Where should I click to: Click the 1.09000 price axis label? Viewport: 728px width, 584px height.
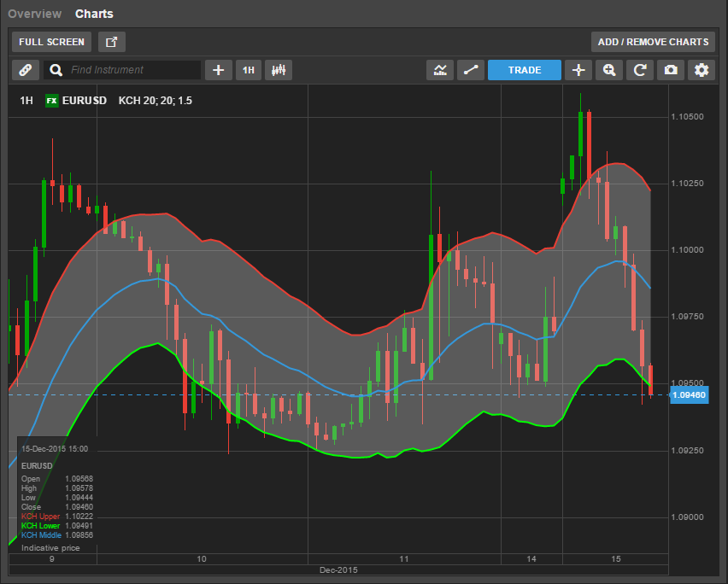[687, 517]
